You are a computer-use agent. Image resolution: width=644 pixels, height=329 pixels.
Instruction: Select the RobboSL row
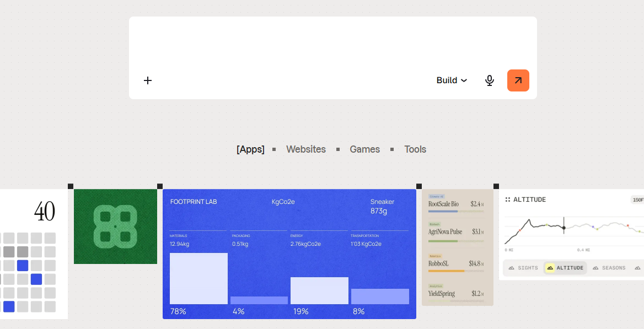(x=456, y=263)
